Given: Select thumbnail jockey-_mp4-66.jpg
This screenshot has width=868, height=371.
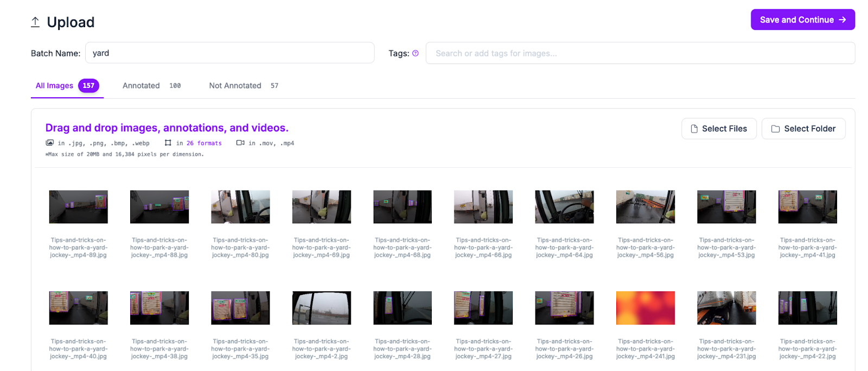Looking at the screenshot, I should coord(483,207).
